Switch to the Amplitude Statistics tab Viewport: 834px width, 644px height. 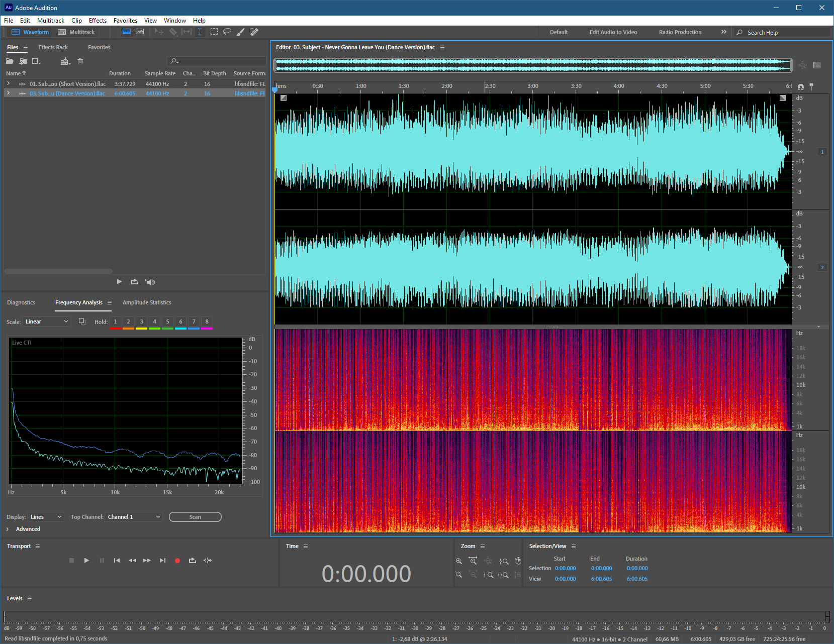click(147, 302)
